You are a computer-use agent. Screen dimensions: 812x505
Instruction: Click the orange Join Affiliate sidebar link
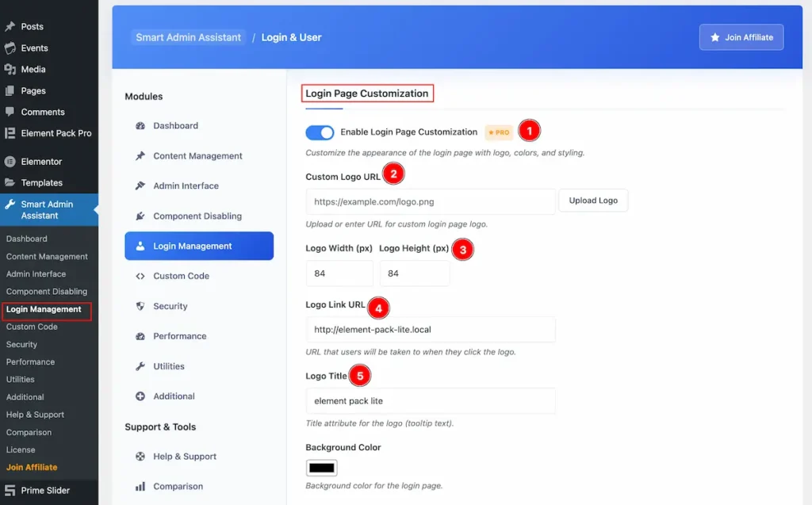point(32,467)
